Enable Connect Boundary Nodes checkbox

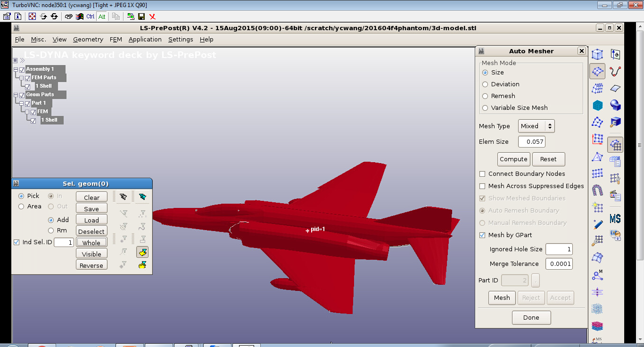[482, 174]
